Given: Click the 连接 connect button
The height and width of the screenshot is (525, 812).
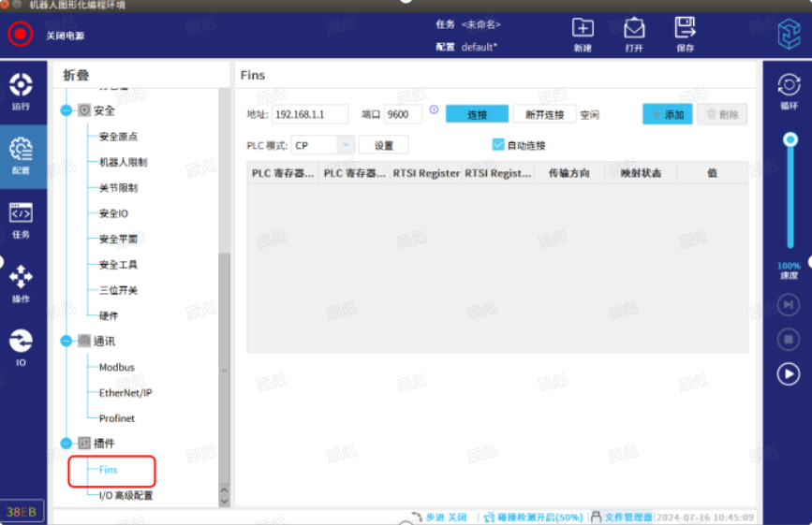Looking at the screenshot, I should point(477,114).
